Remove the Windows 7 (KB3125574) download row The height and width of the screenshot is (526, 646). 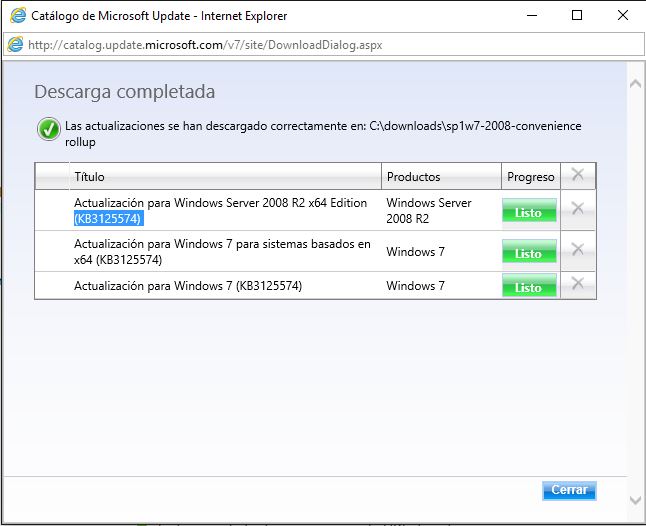pos(578,283)
